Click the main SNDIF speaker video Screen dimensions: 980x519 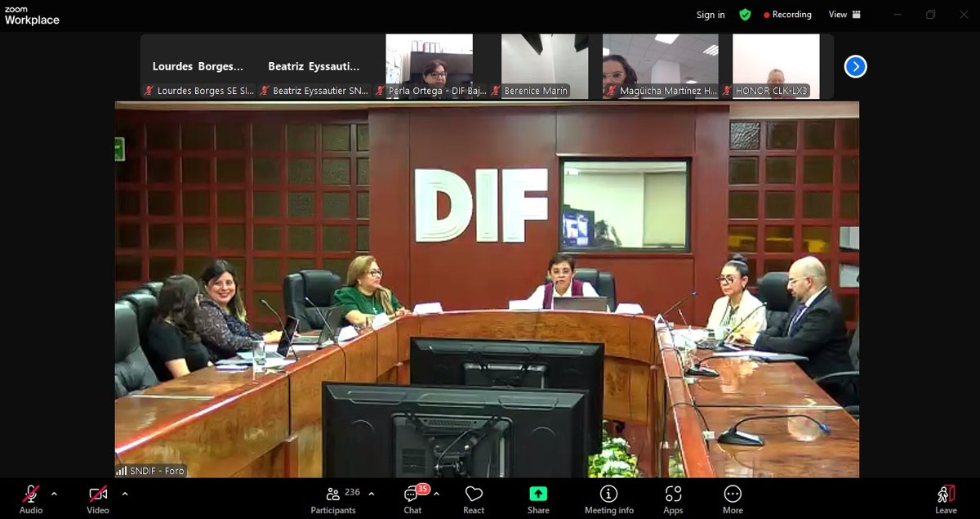coord(487,289)
